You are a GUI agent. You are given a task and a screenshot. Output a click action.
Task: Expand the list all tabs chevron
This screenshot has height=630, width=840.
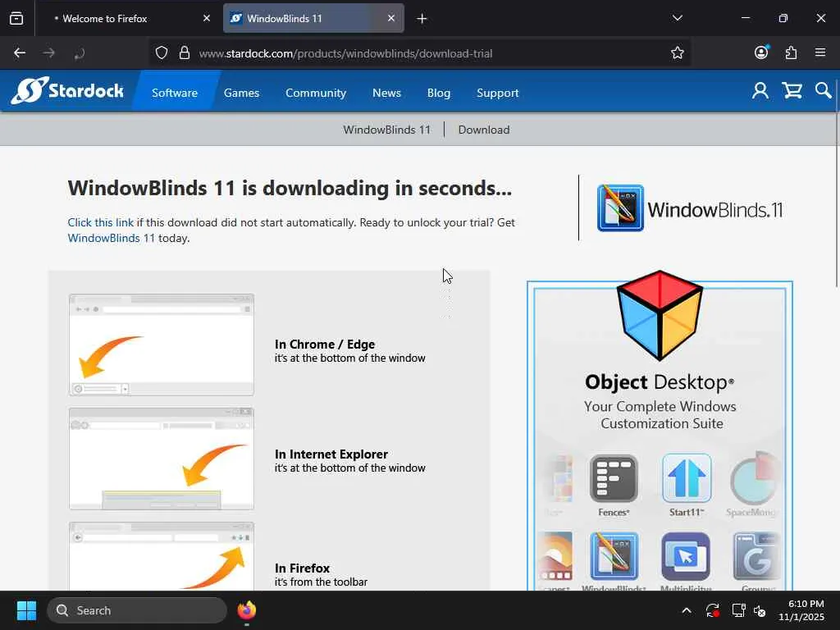pyautogui.click(x=677, y=18)
